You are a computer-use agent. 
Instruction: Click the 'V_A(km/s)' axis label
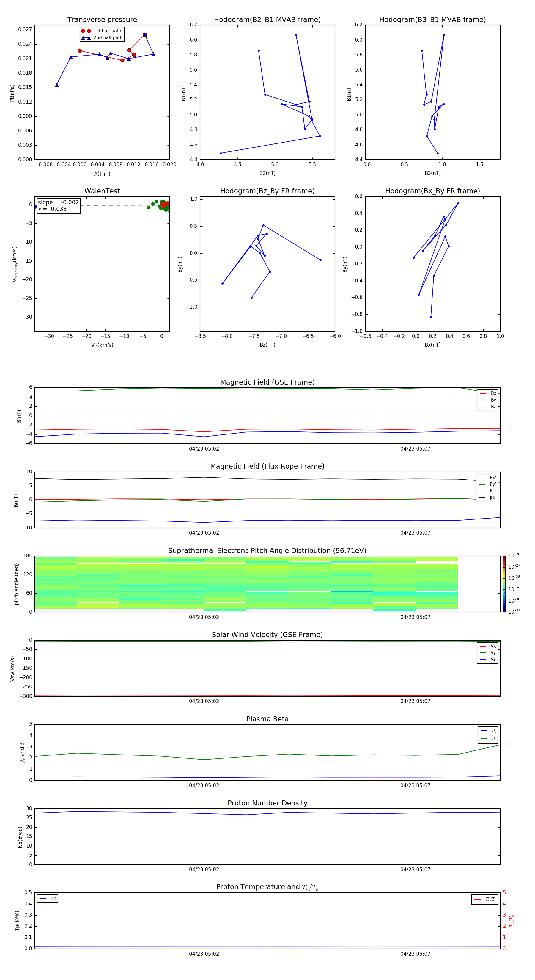tap(102, 345)
